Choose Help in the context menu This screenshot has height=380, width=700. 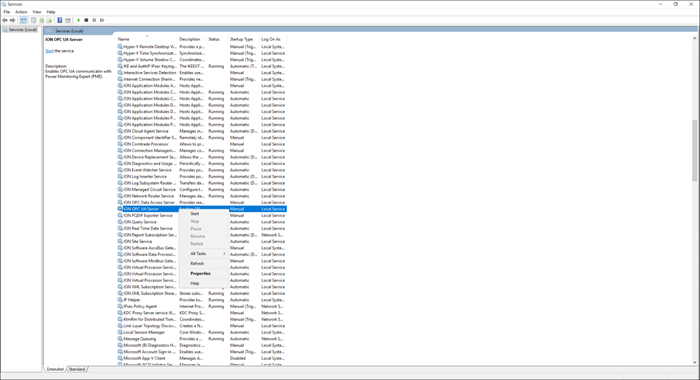tap(204, 283)
